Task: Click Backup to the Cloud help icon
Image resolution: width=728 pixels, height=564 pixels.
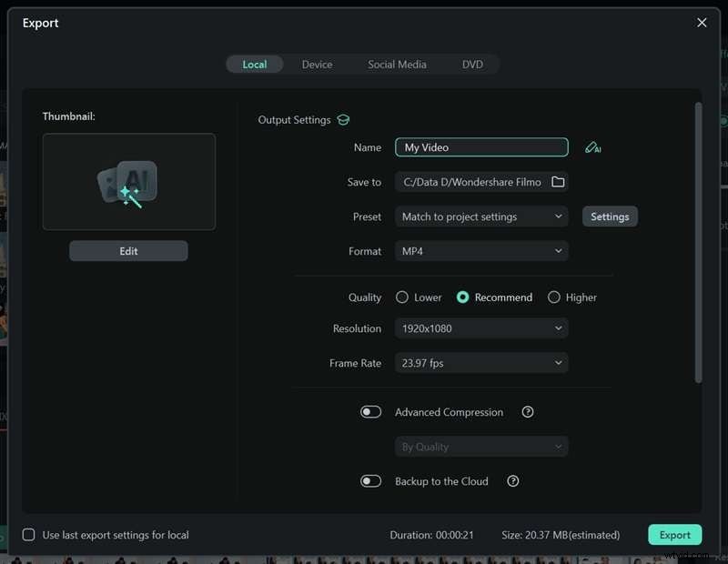Action: (513, 481)
